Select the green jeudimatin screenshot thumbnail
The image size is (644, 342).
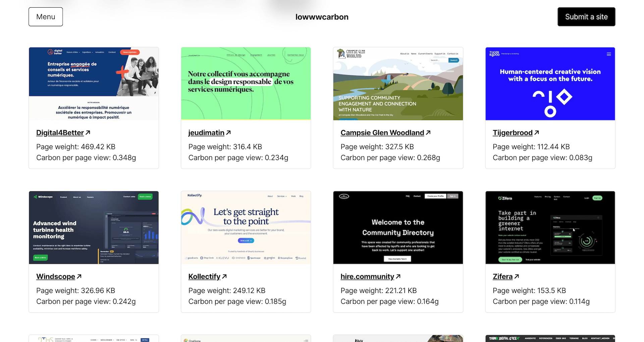[x=246, y=84]
